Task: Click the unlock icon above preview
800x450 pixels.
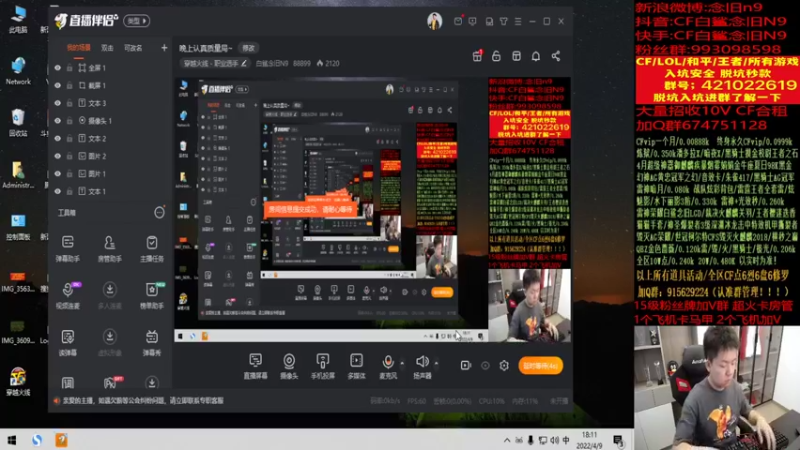Action: (496, 56)
